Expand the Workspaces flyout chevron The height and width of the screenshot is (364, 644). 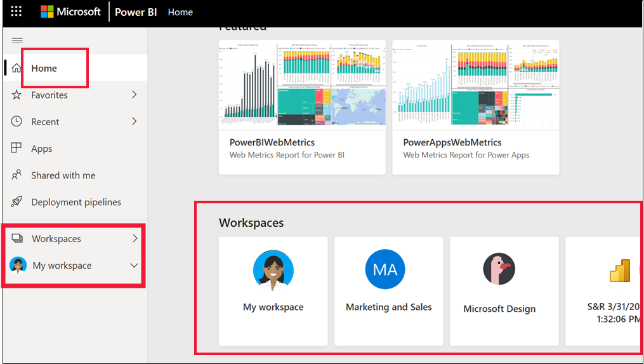pos(135,238)
